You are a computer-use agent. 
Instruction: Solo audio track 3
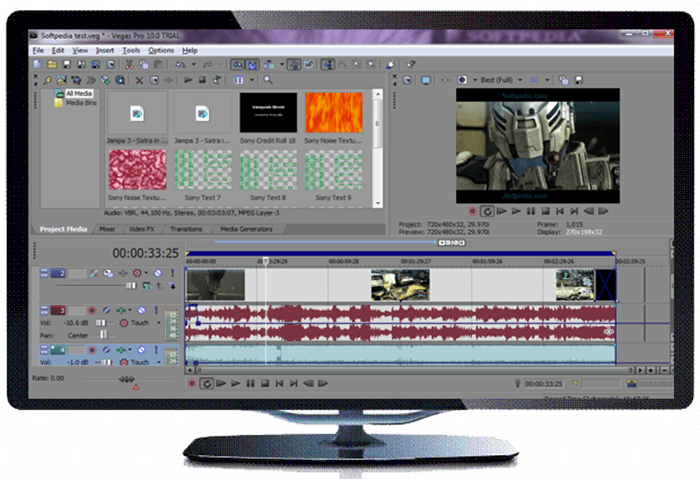[156, 310]
